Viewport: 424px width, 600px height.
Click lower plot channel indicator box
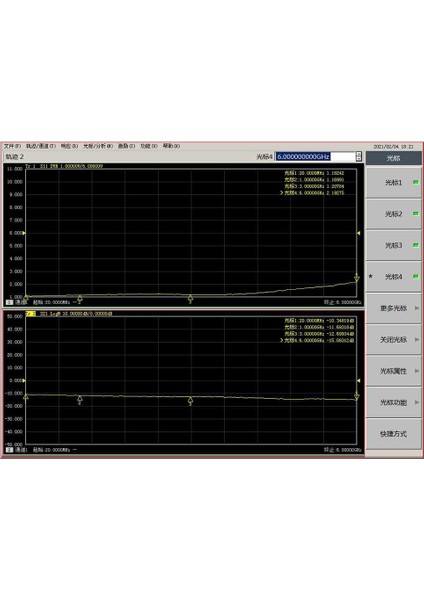click(10, 450)
